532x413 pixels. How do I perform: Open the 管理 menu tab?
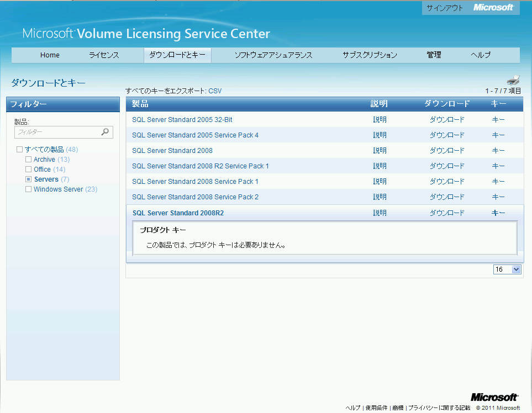tap(434, 55)
